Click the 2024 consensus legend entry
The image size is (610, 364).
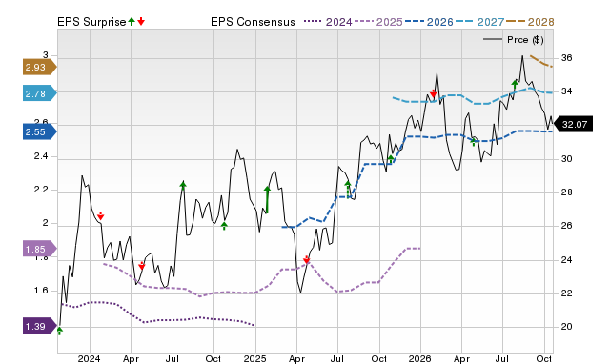328,22
